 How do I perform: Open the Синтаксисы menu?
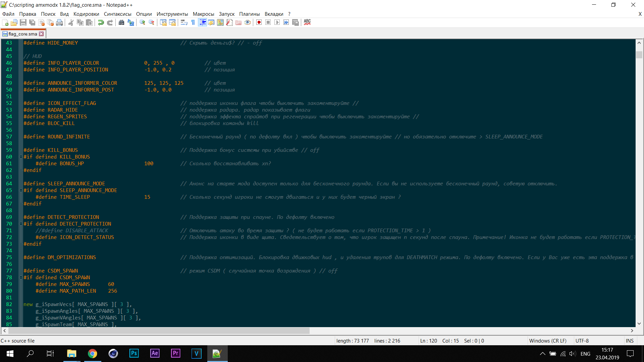pyautogui.click(x=117, y=14)
